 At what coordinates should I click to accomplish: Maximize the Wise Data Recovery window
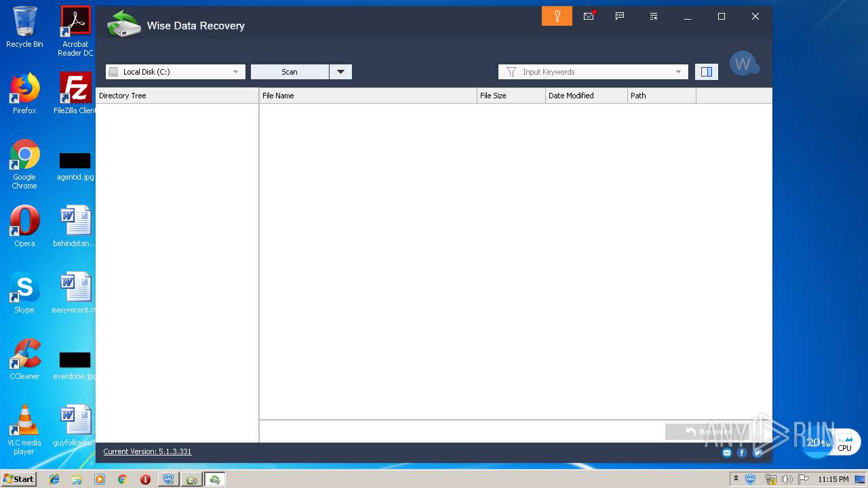[722, 16]
